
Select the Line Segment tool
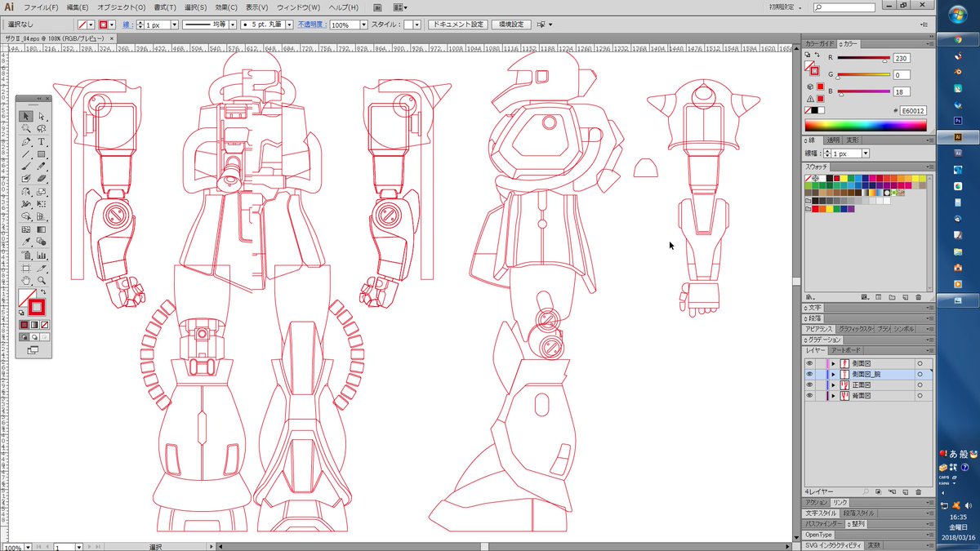point(26,153)
